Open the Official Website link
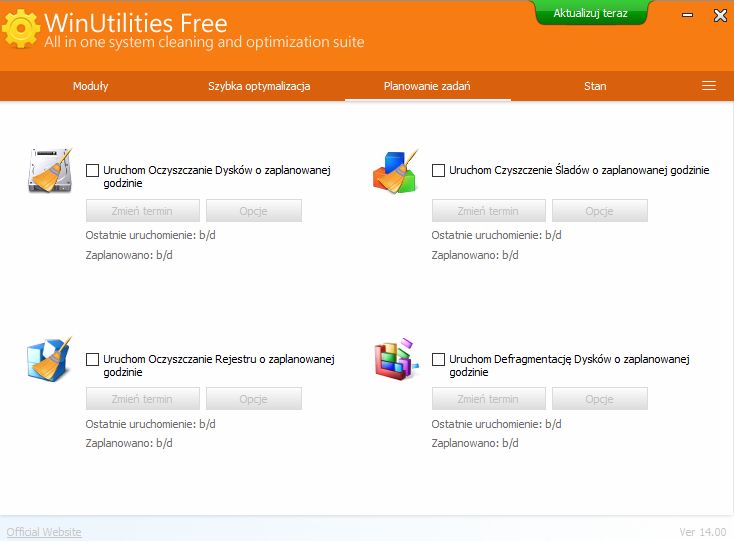Image resolution: width=734 pixels, height=541 pixels. pos(44,532)
